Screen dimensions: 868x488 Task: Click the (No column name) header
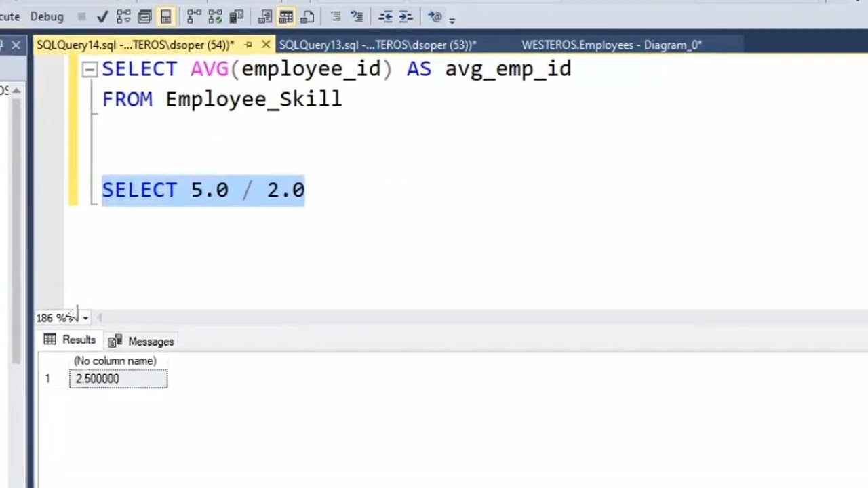[x=115, y=361]
